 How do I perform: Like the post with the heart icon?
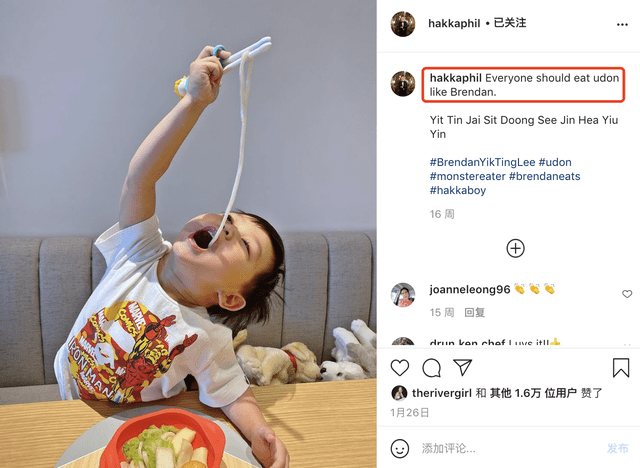point(400,368)
